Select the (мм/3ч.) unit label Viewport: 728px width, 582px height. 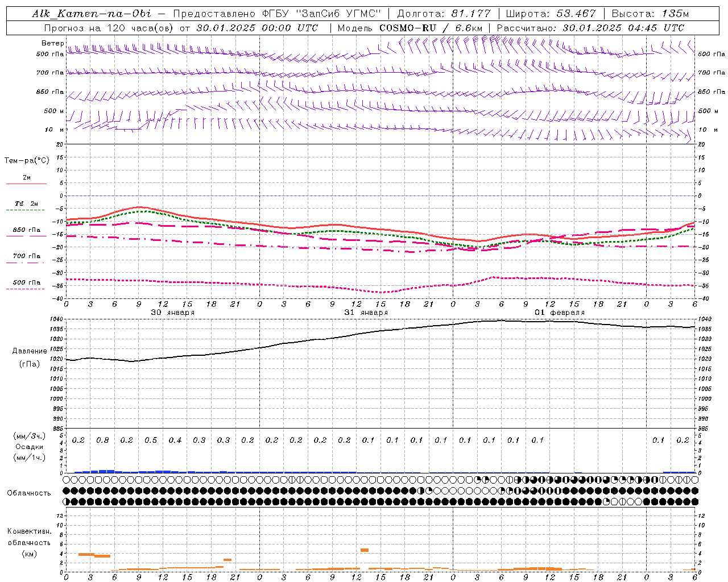29,436
